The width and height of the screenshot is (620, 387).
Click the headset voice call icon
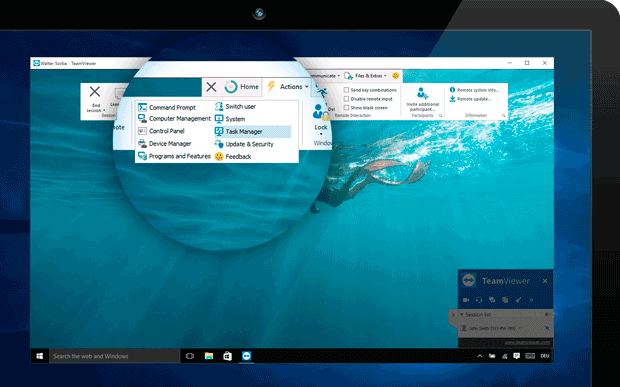tap(479, 300)
